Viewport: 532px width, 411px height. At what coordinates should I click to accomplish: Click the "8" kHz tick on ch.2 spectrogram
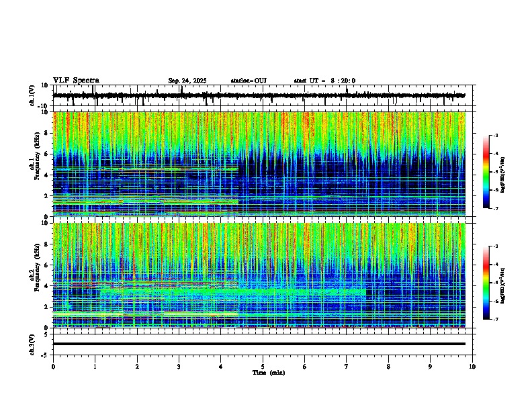point(46,244)
